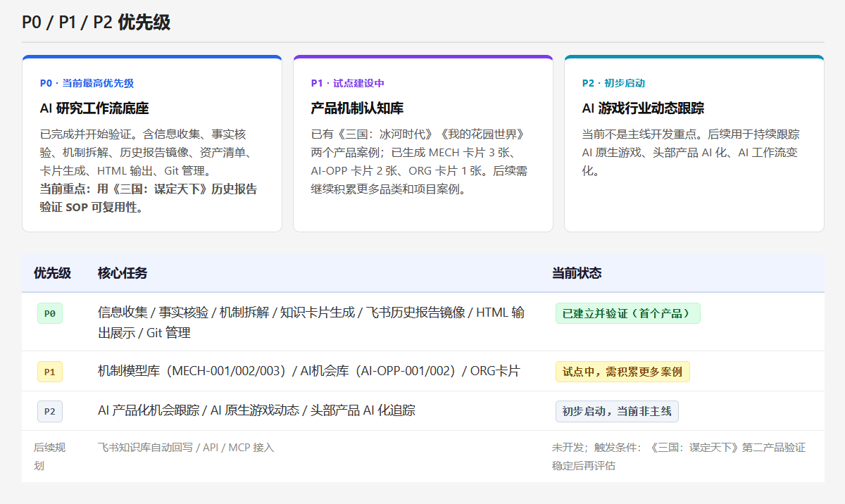Viewport: 845px width, 504px height.
Task: Click the '初步启动，当前非主线' status badge
Action: pos(617,411)
